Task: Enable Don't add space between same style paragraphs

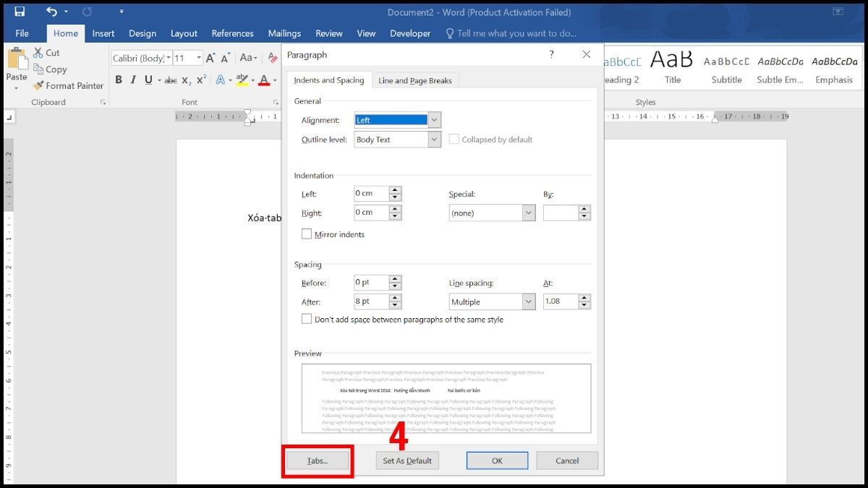Action: coord(307,319)
